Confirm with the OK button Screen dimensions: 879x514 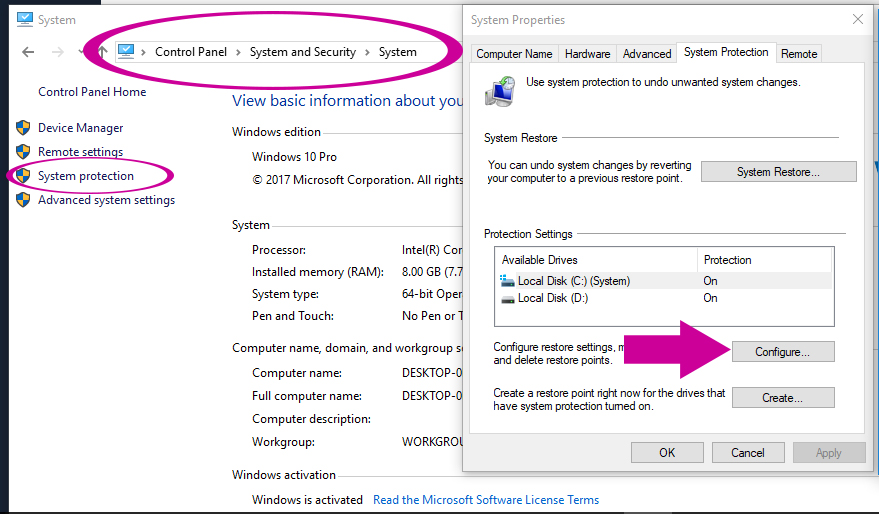pyautogui.click(x=667, y=453)
